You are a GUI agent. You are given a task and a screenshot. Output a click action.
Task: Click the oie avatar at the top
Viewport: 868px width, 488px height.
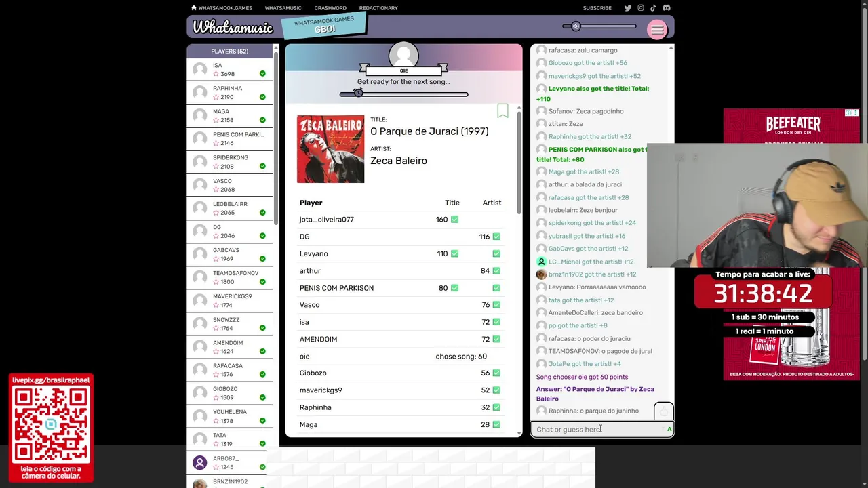pos(403,55)
